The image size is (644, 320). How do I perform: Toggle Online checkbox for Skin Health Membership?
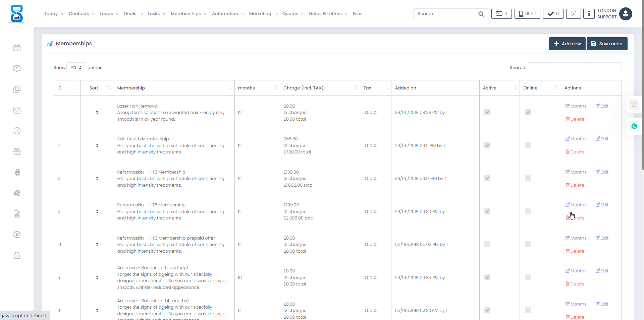point(528,145)
